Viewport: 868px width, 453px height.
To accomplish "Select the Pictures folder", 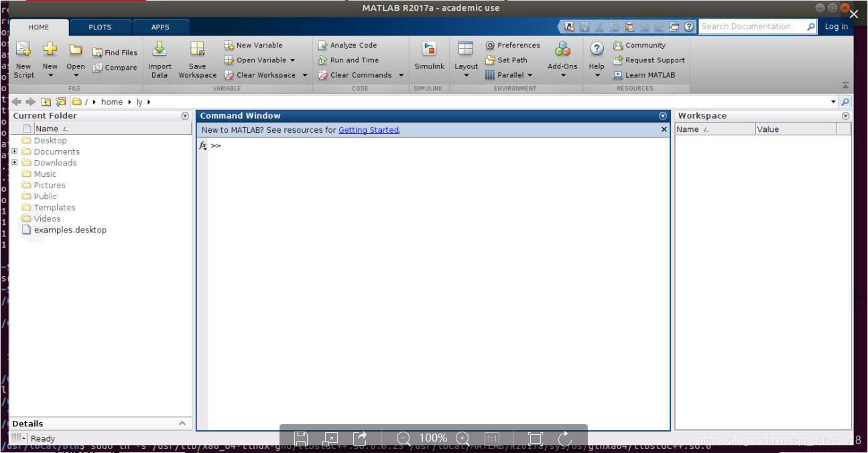I will 50,185.
